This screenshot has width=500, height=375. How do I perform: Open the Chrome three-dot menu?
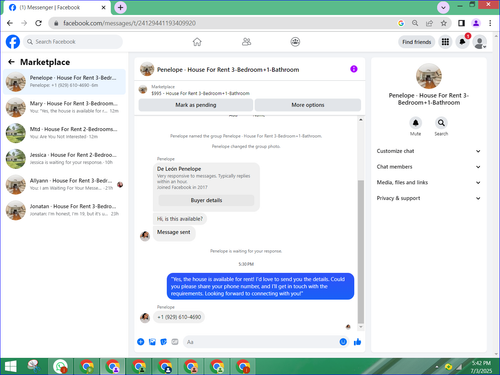click(x=490, y=23)
